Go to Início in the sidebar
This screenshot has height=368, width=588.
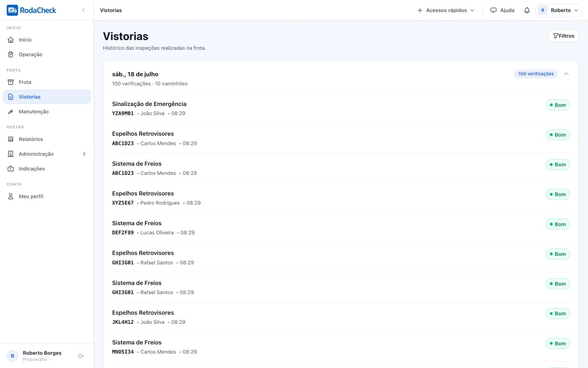click(x=47, y=40)
